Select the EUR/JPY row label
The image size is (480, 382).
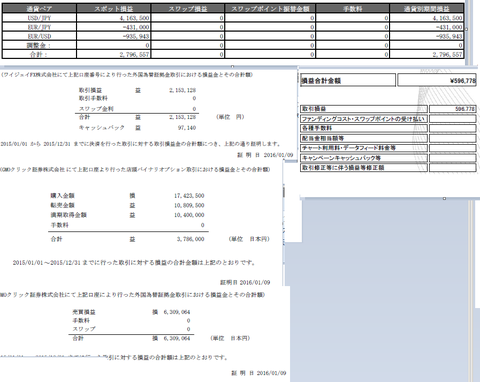(39, 27)
